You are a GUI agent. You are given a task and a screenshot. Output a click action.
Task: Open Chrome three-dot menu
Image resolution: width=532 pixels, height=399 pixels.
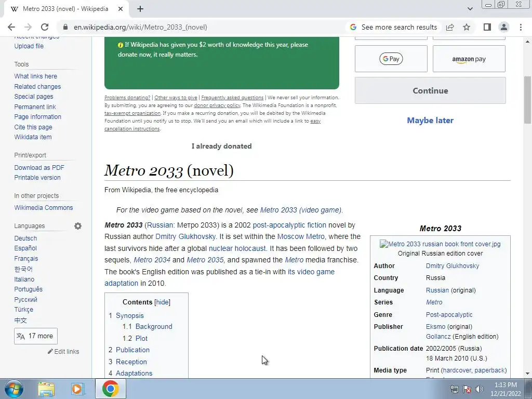pyautogui.click(x=521, y=27)
